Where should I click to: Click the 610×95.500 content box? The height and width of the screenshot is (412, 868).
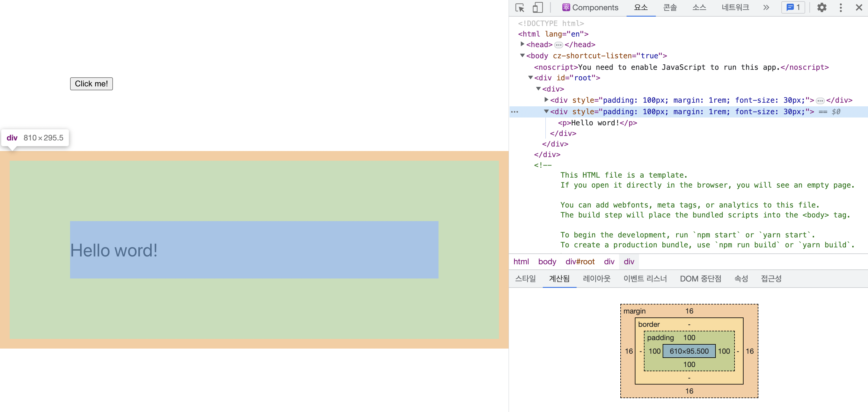coord(689,351)
